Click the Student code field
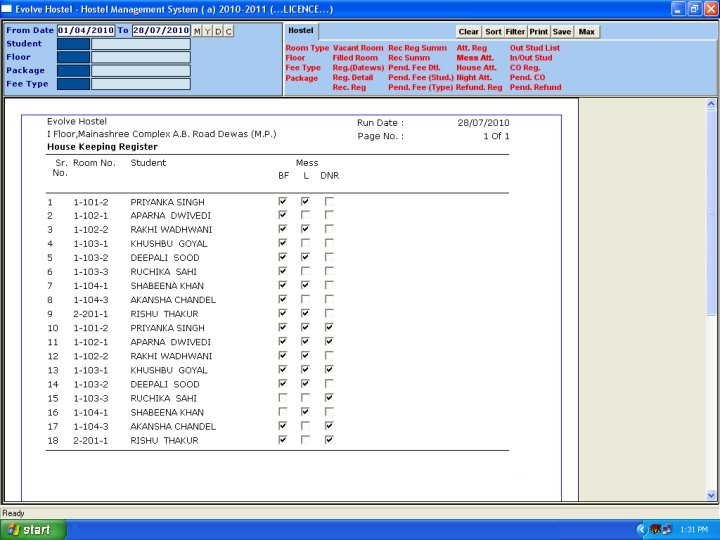 (73, 44)
